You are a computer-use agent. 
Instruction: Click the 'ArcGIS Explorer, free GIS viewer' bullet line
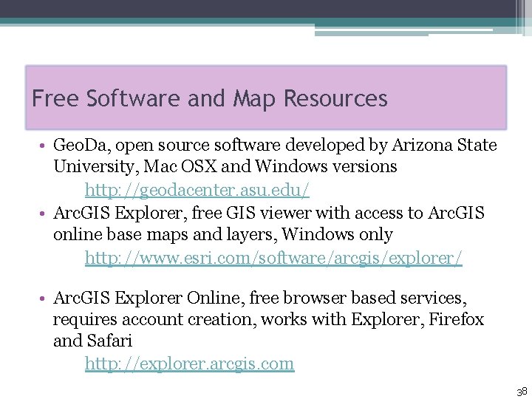[269, 214]
